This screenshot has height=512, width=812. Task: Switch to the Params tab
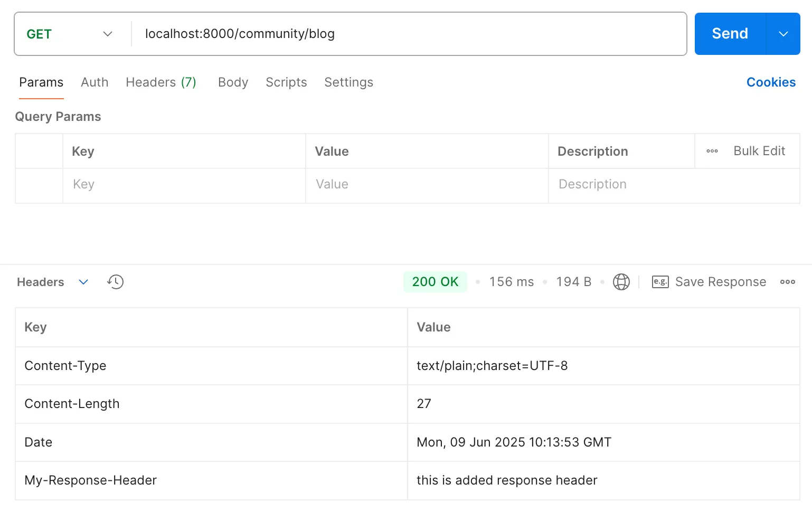point(41,82)
